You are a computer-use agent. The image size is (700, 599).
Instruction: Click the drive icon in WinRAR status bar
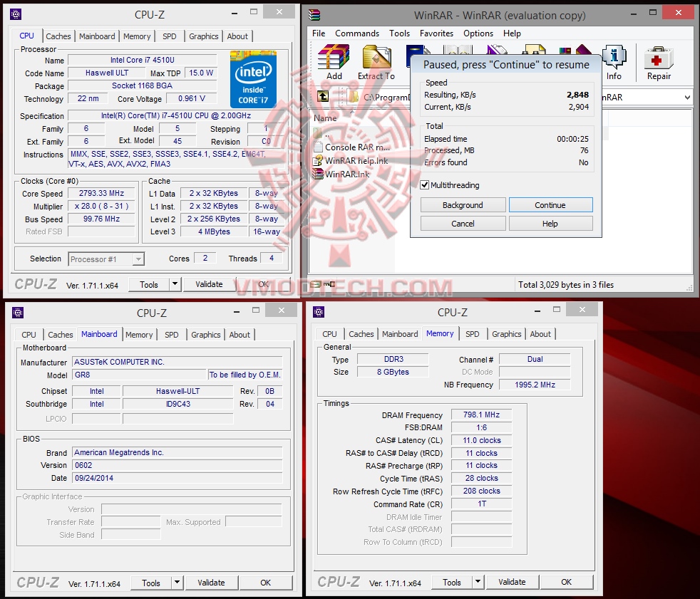[x=316, y=284]
